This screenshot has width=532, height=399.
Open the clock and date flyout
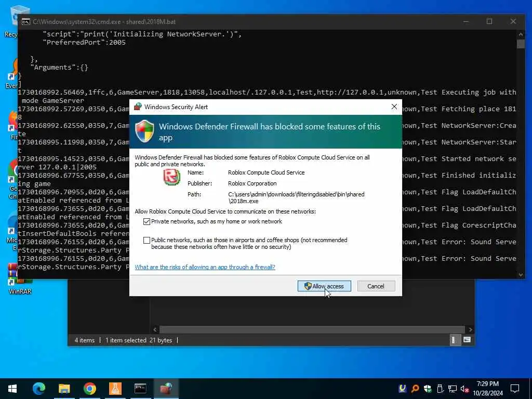488,389
